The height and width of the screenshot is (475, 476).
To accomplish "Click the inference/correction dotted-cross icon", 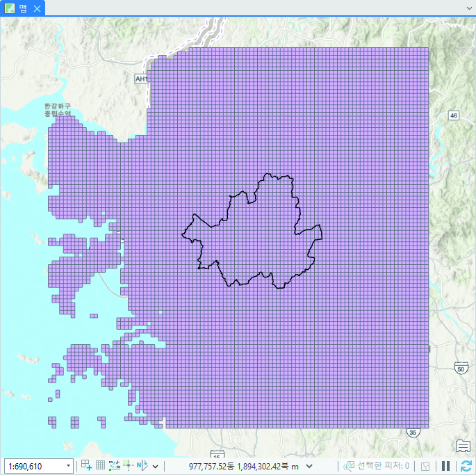I will pos(128,465).
